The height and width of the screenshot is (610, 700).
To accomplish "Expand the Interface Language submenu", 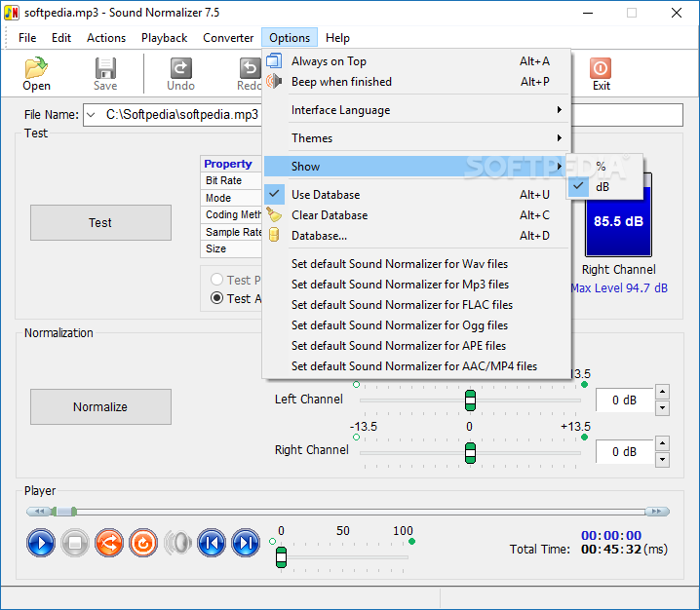I will click(416, 110).
